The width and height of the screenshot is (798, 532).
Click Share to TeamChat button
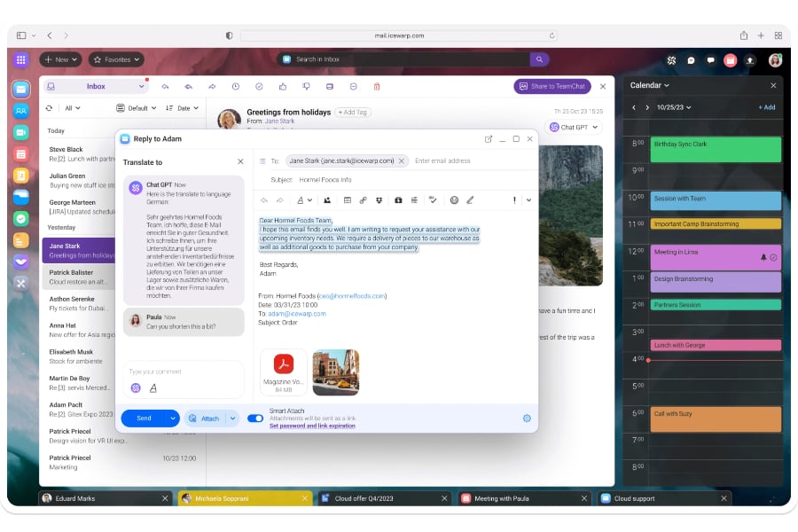(x=552, y=86)
